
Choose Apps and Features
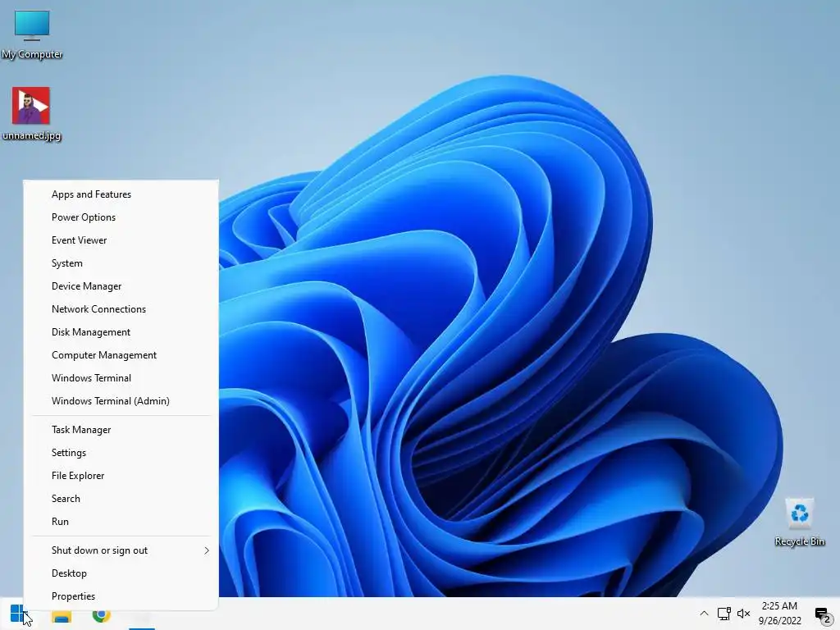(121, 194)
